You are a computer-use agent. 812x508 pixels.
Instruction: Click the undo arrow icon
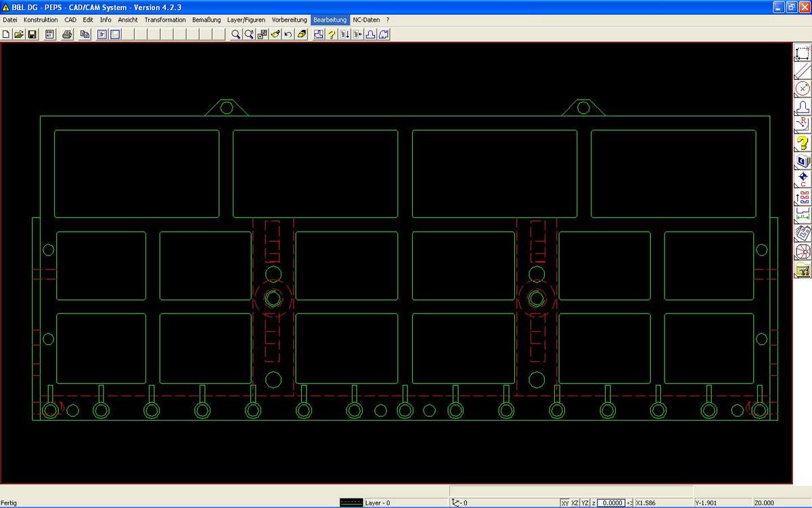[x=288, y=35]
